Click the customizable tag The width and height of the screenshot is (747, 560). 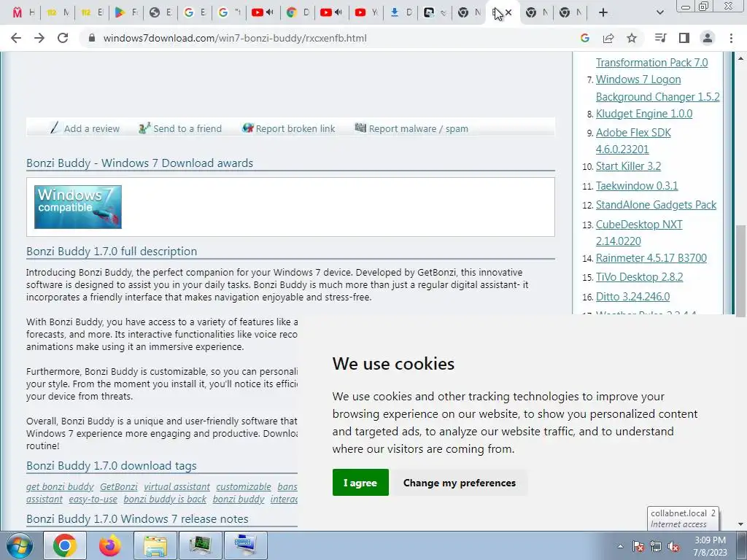244,486
